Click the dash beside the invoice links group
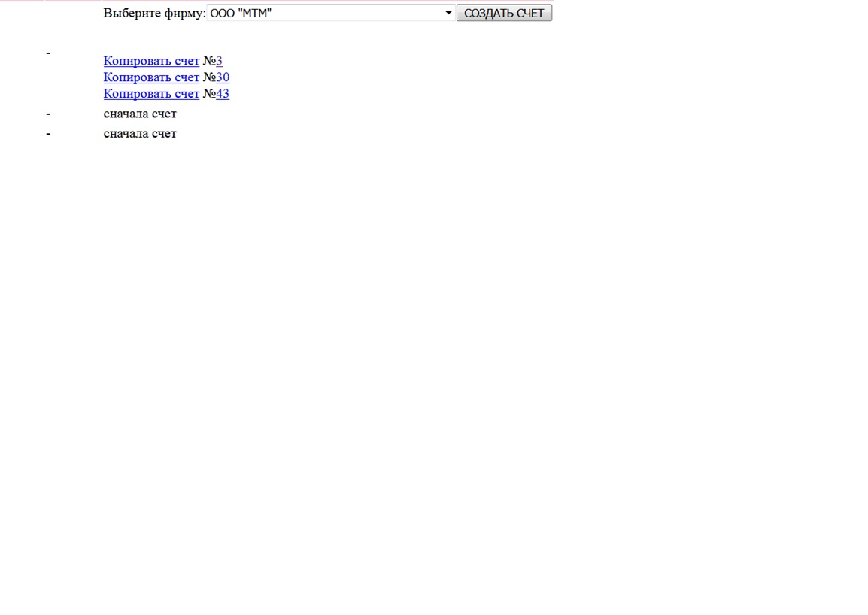The height and width of the screenshot is (615, 868). [x=48, y=53]
